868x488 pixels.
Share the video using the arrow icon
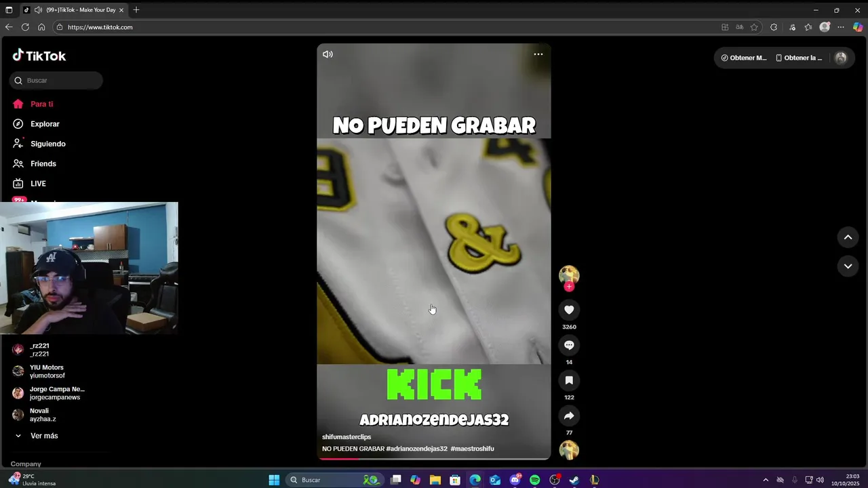(569, 415)
